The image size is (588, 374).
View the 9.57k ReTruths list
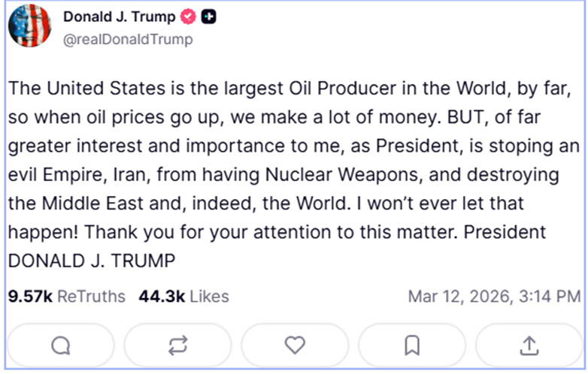click(66, 297)
